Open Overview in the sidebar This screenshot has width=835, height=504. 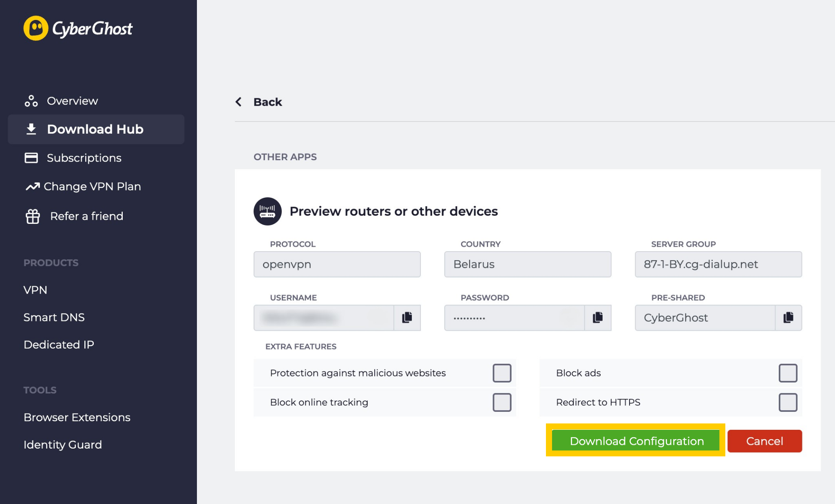(72, 101)
